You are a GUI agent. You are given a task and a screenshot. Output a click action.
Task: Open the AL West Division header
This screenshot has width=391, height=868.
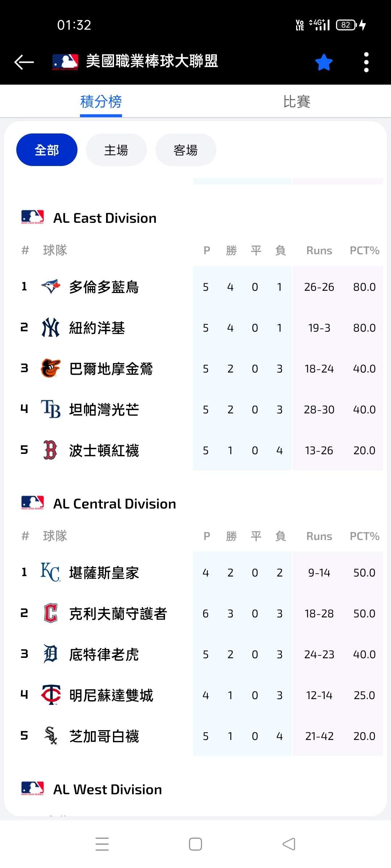click(108, 790)
